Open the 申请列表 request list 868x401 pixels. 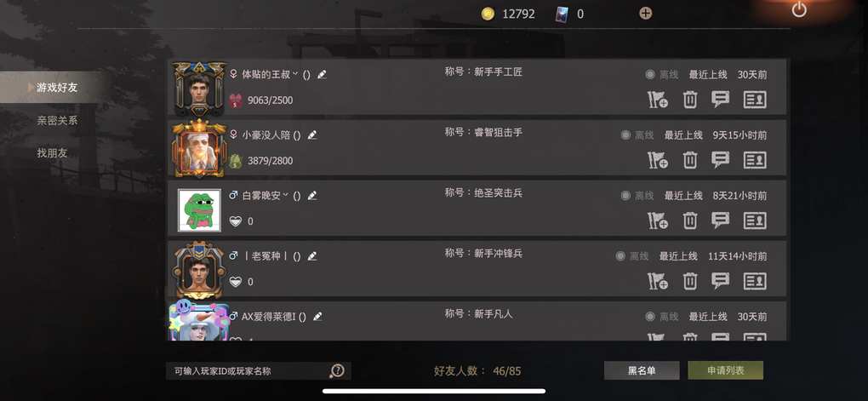pos(725,370)
